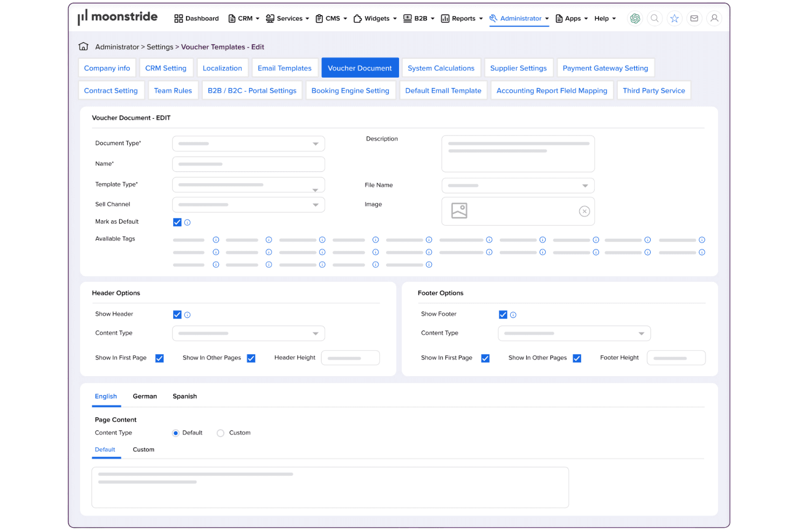Click the image placeholder thumbnail

[x=459, y=211]
